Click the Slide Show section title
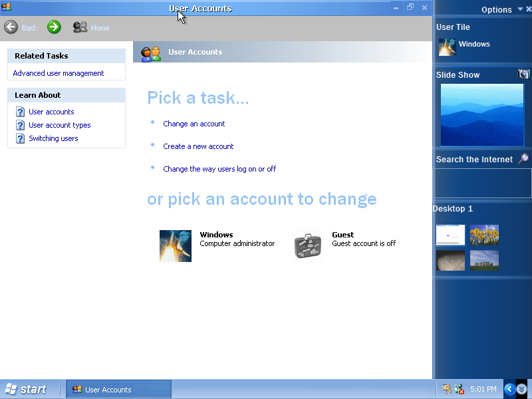This screenshot has width=532, height=399. (x=458, y=75)
